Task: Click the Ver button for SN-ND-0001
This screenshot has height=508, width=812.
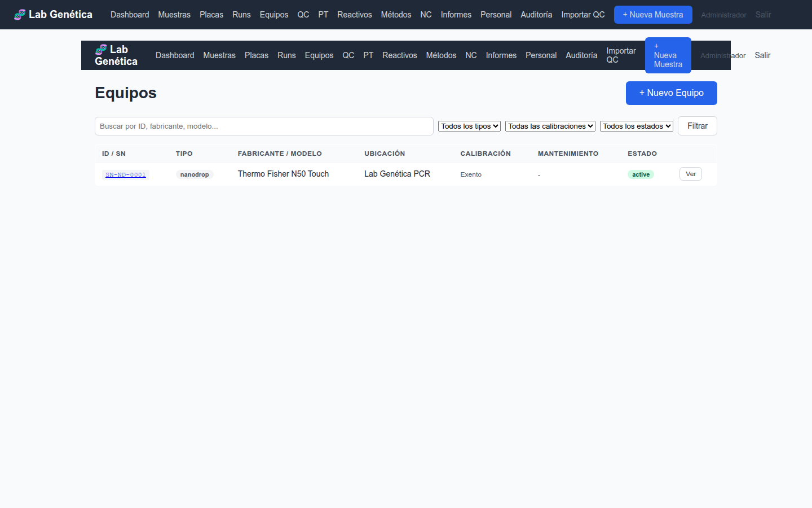Action: click(x=691, y=174)
